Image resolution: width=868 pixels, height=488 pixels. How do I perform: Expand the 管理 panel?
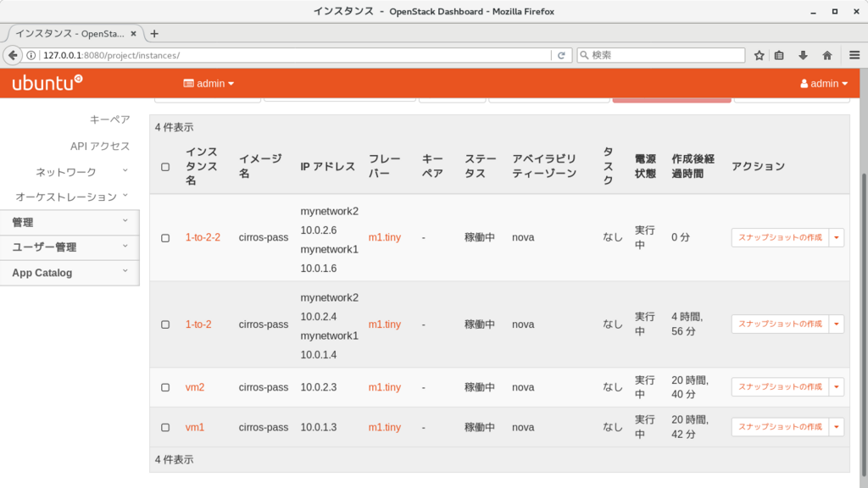70,223
